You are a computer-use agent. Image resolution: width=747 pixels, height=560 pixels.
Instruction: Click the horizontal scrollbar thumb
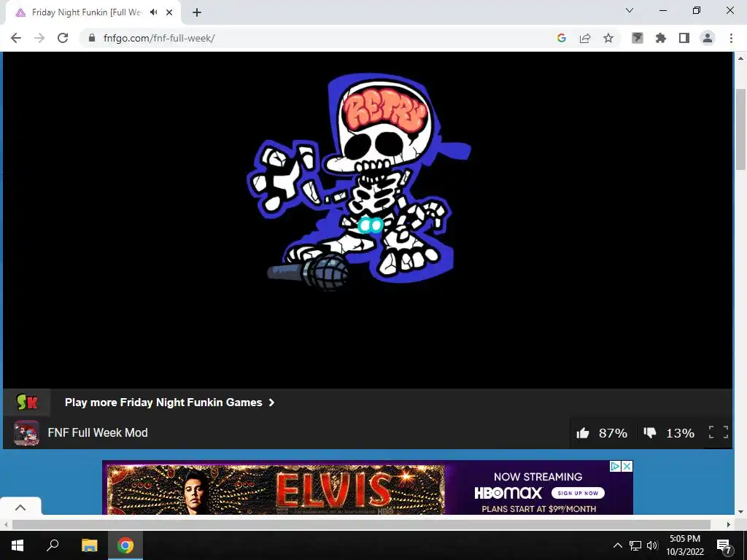pyautogui.click(x=361, y=524)
